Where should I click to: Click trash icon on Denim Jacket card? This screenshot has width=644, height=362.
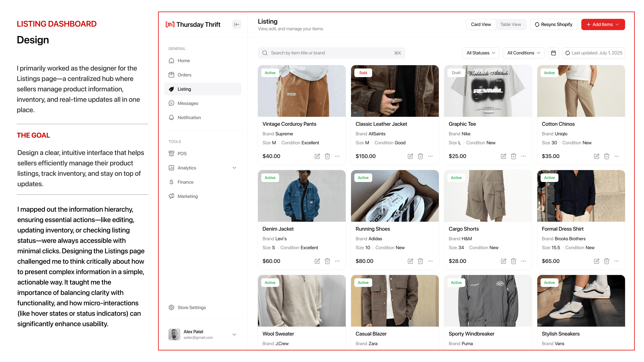coord(327,261)
